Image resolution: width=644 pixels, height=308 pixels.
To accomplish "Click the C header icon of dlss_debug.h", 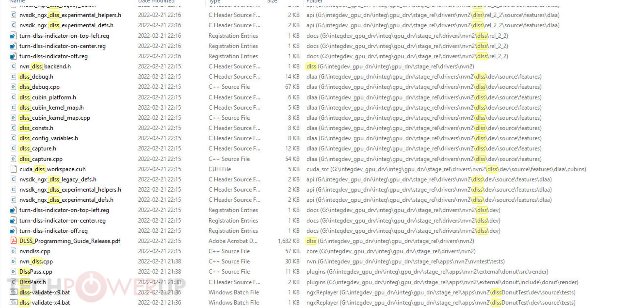I will point(13,76).
